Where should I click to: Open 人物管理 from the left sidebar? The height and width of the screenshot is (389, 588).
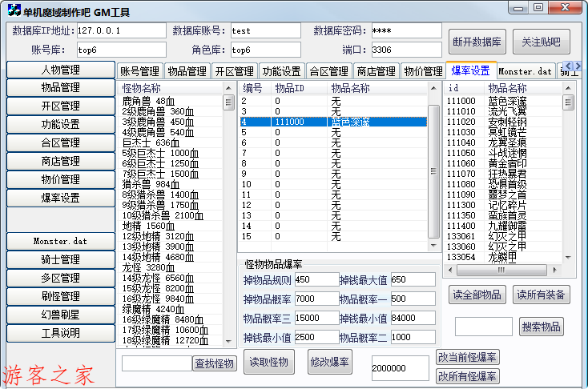tap(61, 70)
